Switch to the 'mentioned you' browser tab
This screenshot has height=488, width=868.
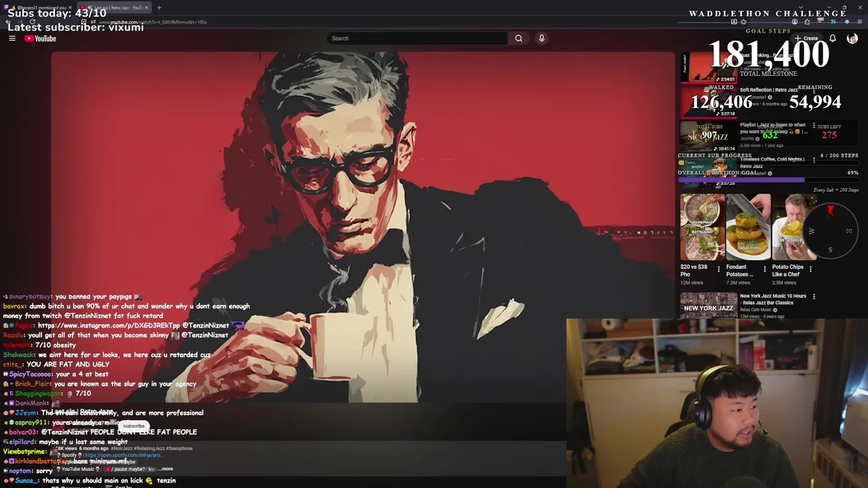(37, 7)
